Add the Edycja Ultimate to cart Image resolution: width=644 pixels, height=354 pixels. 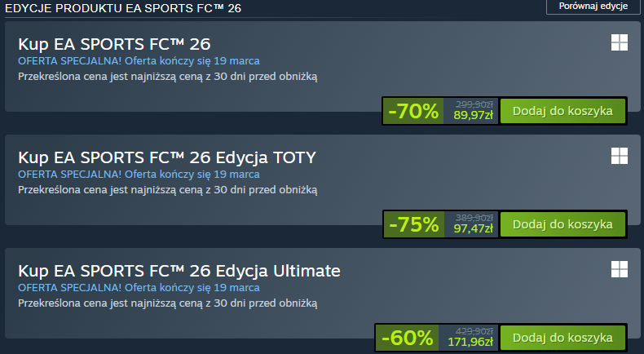[x=562, y=337]
